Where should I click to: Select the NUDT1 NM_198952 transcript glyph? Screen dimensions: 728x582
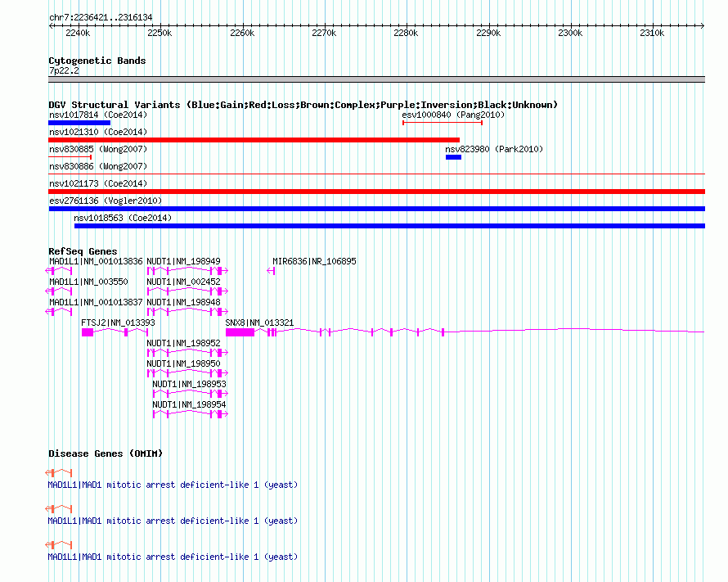coord(187,353)
